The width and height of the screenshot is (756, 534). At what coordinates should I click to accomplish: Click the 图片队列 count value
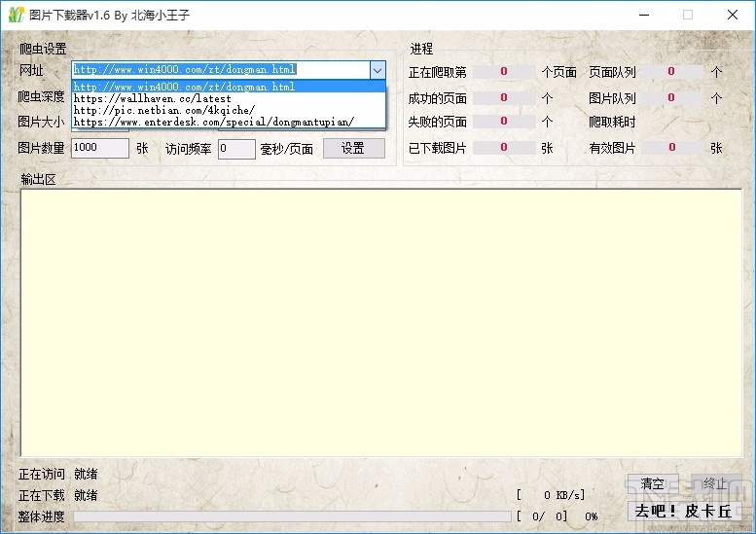(671, 98)
